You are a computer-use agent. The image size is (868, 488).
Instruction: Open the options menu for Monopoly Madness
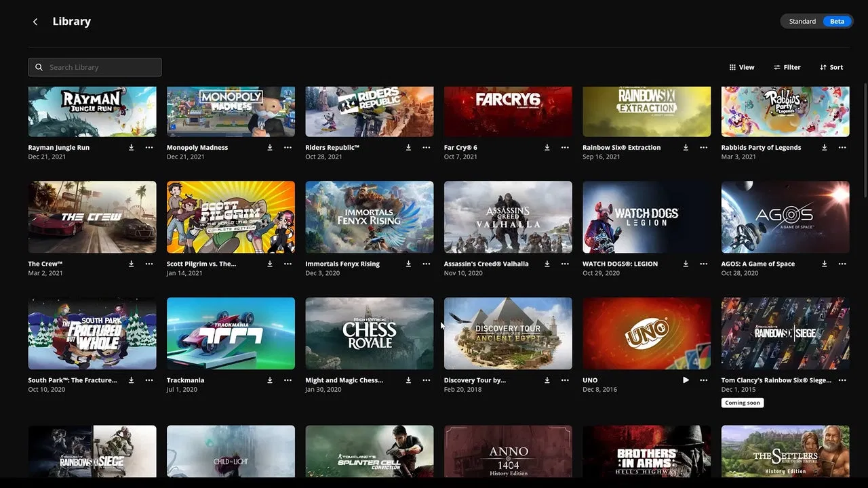click(288, 147)
